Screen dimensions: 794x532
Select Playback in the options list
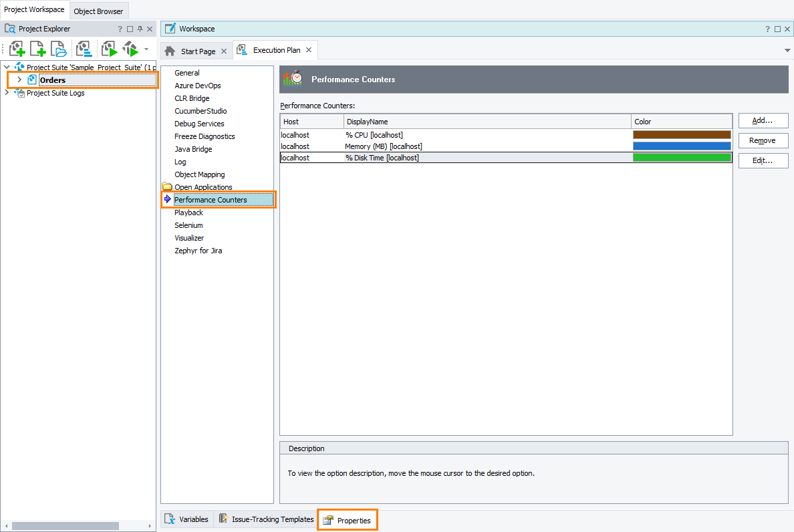coord(188,213)
